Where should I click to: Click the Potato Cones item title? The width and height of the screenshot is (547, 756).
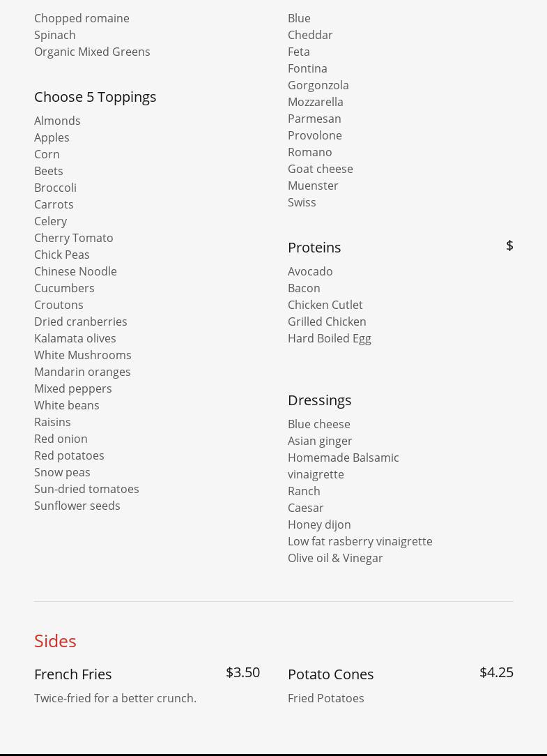331,674
